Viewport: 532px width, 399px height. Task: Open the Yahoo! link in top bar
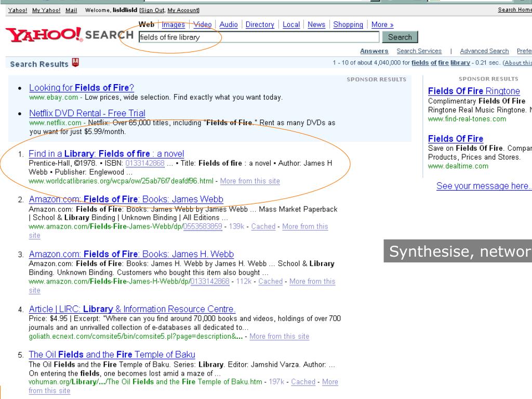click(x=17, y=10)
